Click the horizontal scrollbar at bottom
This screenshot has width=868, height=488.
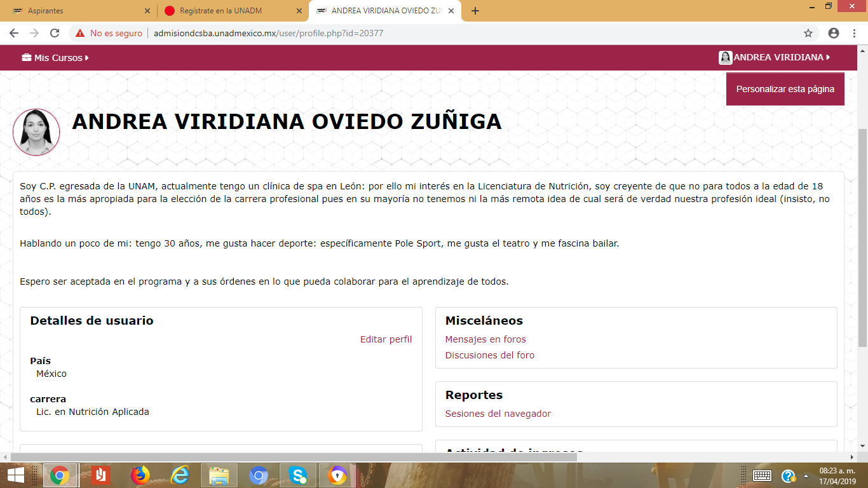pos(292,456)
